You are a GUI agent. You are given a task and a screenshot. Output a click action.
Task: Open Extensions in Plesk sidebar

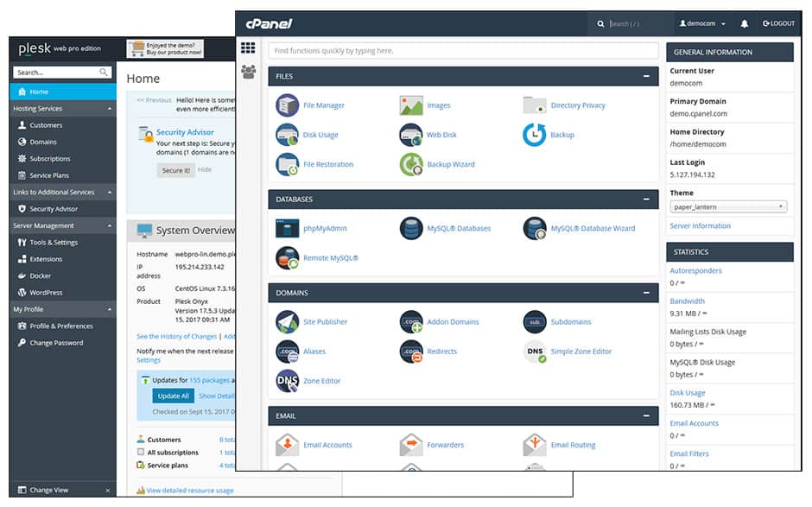(63, 259)
